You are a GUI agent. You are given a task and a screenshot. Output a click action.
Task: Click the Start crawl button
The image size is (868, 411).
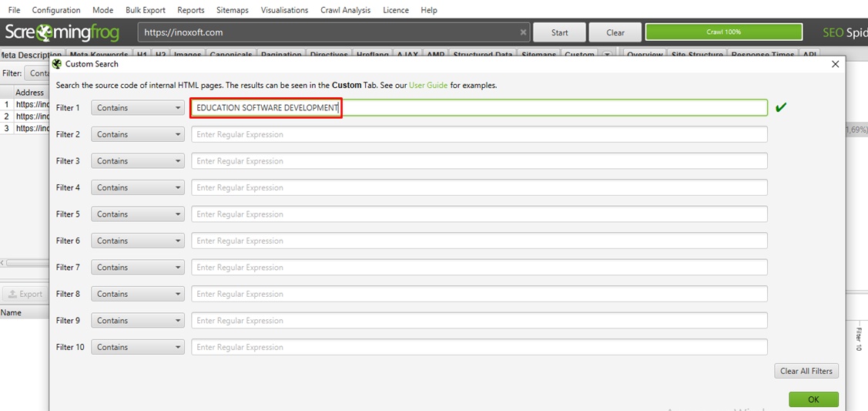[559, 32]
